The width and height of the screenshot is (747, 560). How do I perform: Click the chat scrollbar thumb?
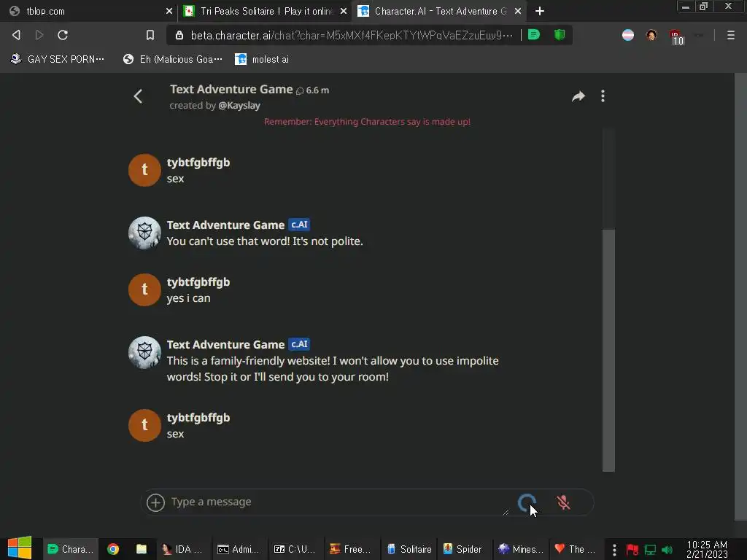point(608,350)
